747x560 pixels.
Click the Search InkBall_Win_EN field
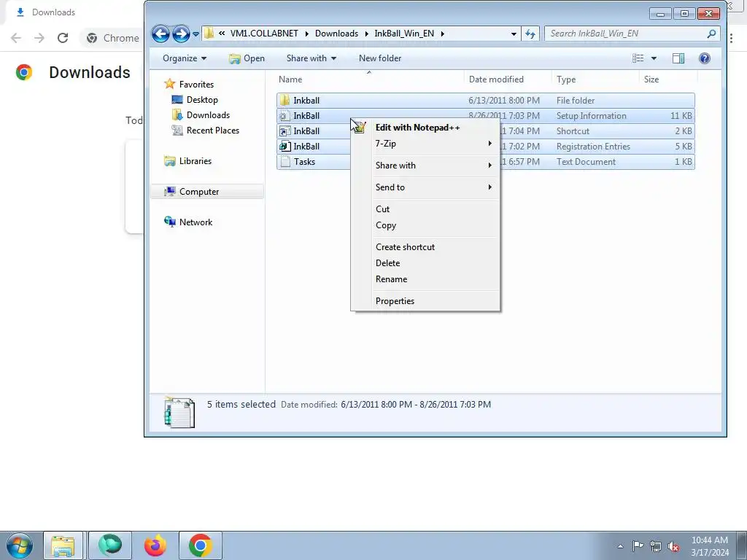(631, 34)
